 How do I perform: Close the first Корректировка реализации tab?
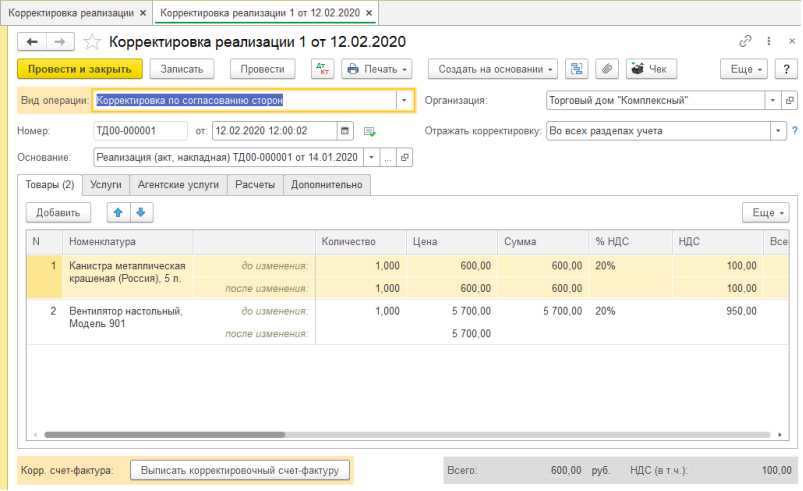click(143, 13)
